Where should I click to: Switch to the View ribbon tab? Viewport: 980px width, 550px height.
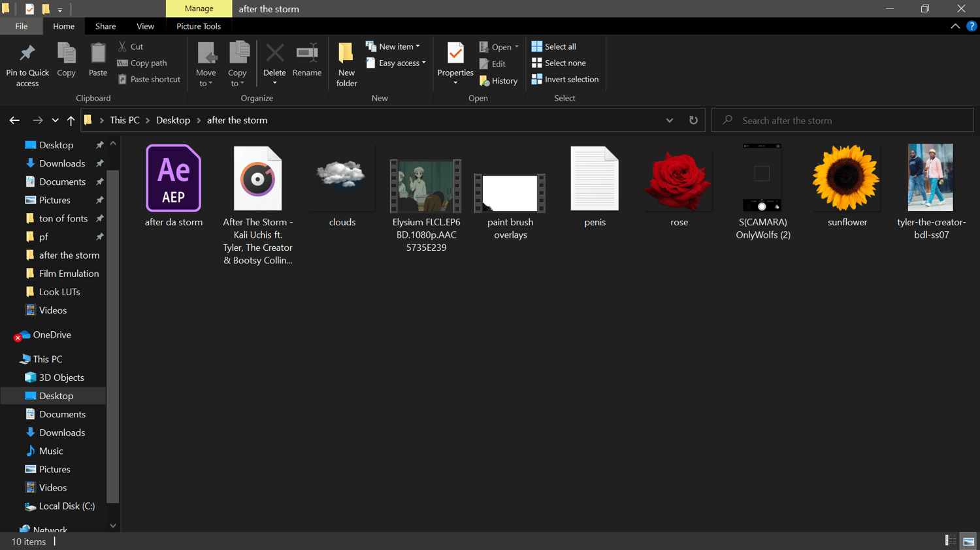145,26
